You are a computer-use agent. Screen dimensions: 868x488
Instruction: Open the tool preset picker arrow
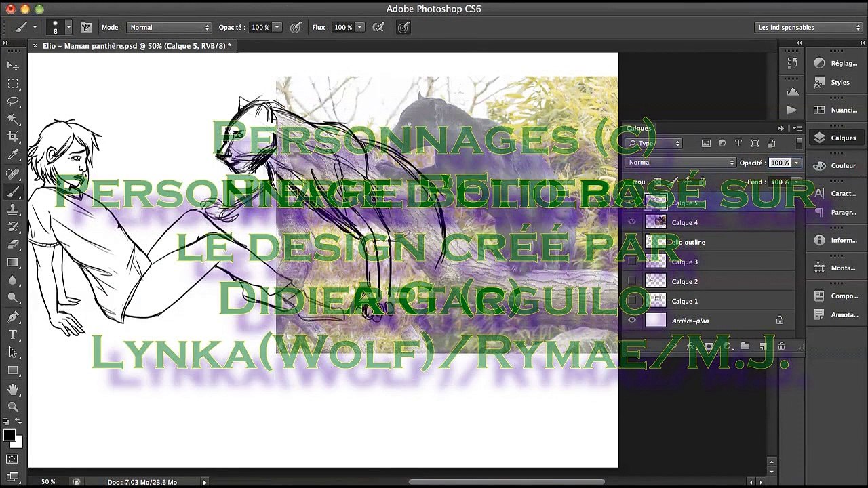point(35,27)
